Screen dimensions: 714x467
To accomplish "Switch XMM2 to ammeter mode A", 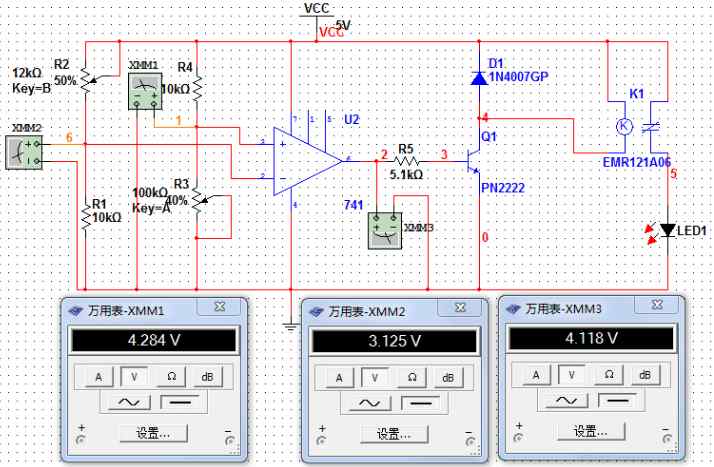I will (x=339, y=378).
